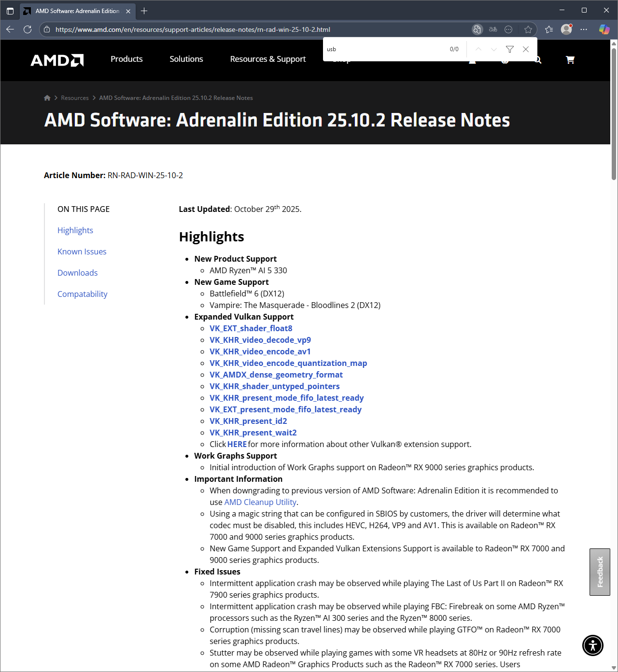Open VK_KHR_present_wait2 link
618x672 pixels.
253,433
